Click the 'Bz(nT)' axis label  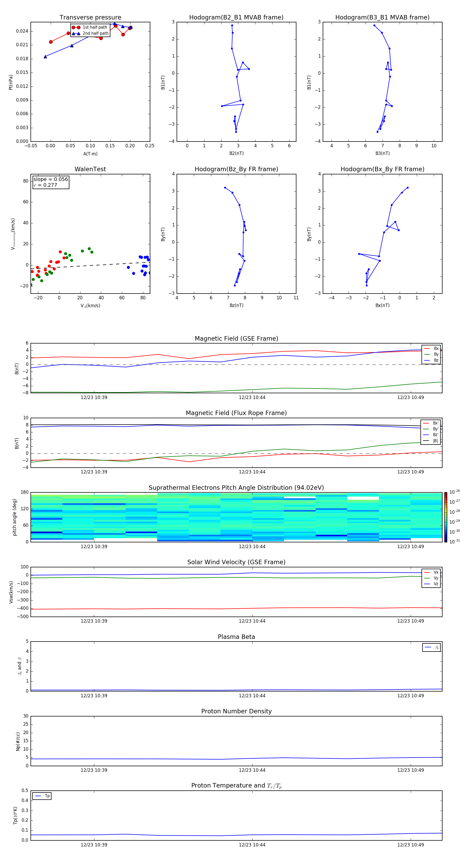[x=236, y=306]
